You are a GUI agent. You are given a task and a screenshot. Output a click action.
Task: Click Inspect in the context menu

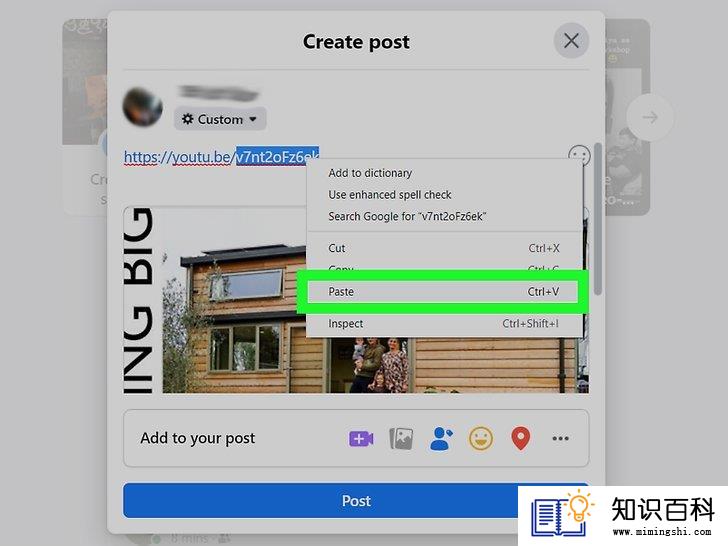point(443,324)
